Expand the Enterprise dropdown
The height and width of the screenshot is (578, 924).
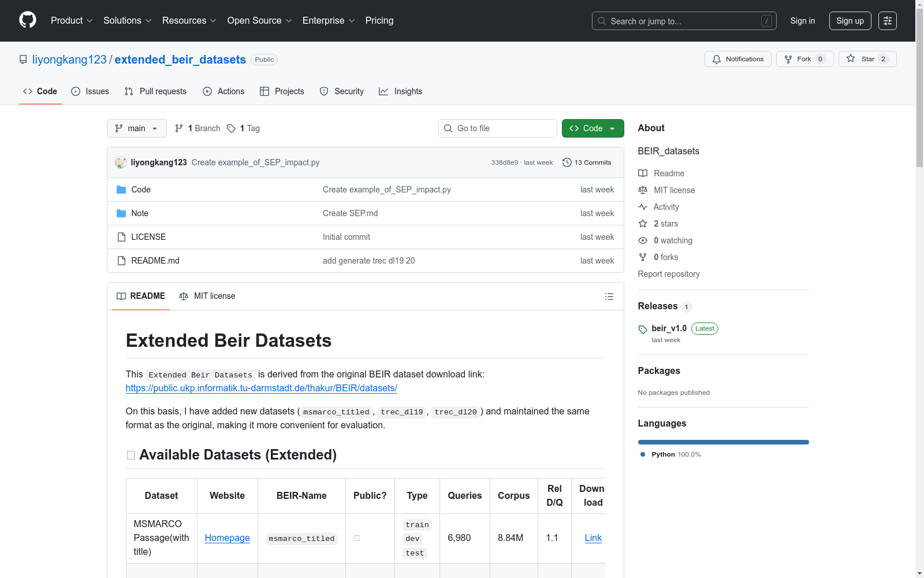pos(329,21)
